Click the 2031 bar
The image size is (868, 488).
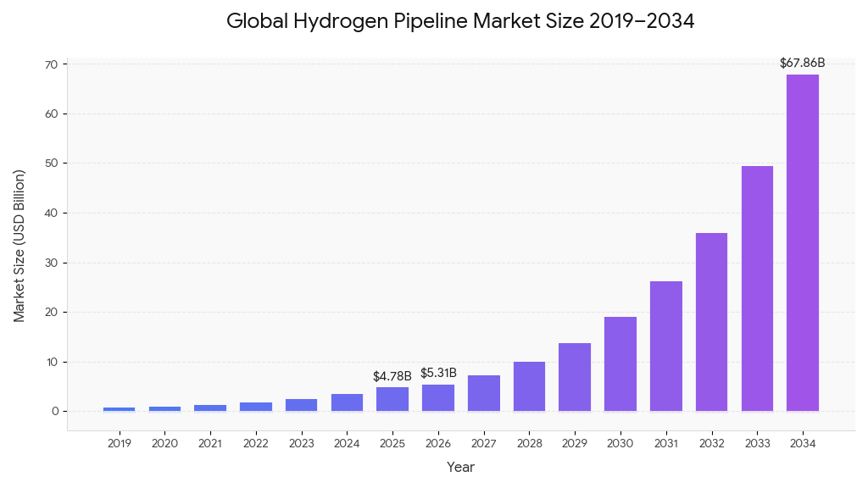tap(665, 347)
